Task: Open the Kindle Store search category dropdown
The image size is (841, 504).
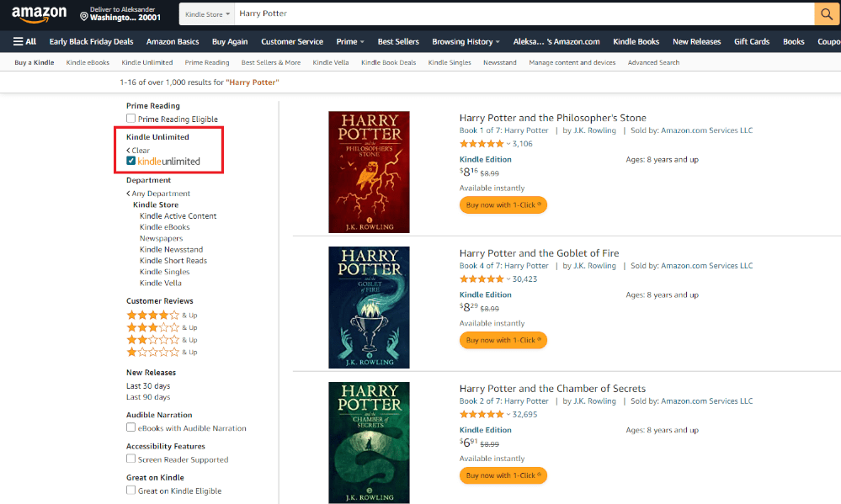Action: click(207, 14)
